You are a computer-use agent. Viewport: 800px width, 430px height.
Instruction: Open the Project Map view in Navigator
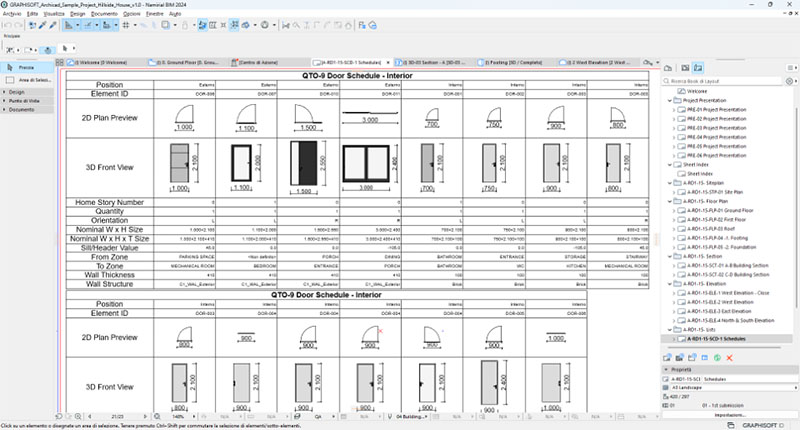coord(669,68)
